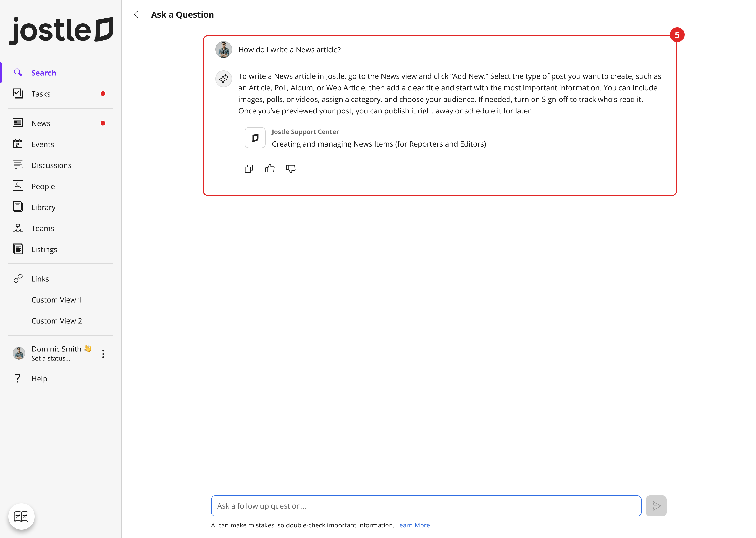Open the Links section
The height and width of the screenshot is (538, 756).
[x=40, y=279]
